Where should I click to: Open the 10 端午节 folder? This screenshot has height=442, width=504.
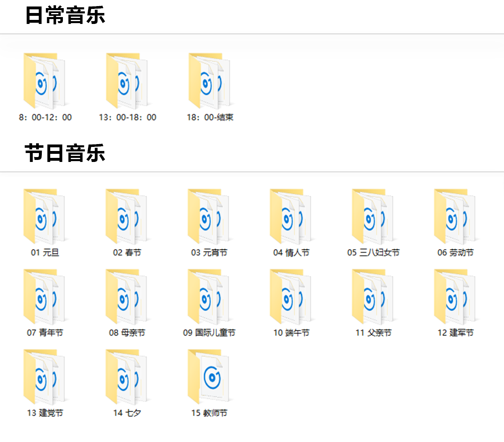(291, 297)
